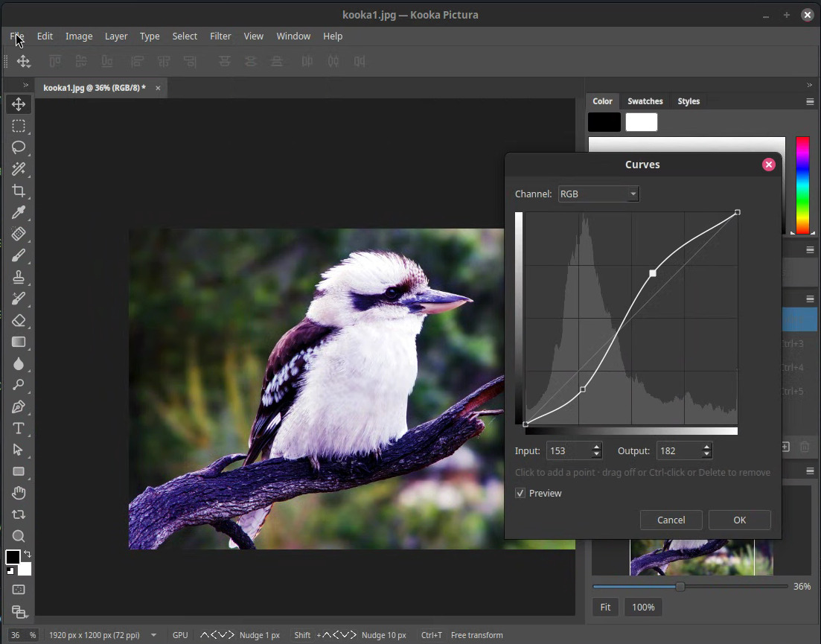The height and width of the screenshot is (644, 821).
Task: Expand the toolbox double-chevron
Action: pyautogui.click(x=25, y=85)
